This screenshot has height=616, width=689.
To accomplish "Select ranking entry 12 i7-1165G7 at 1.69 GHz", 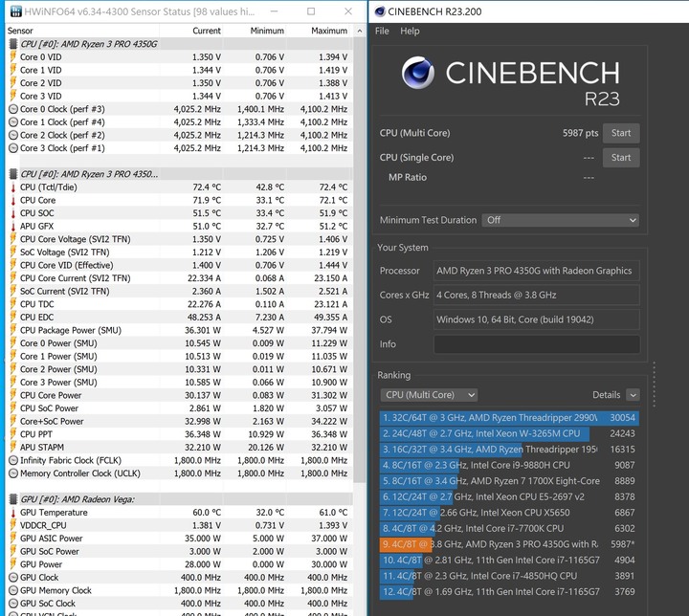I will point(509,591).
